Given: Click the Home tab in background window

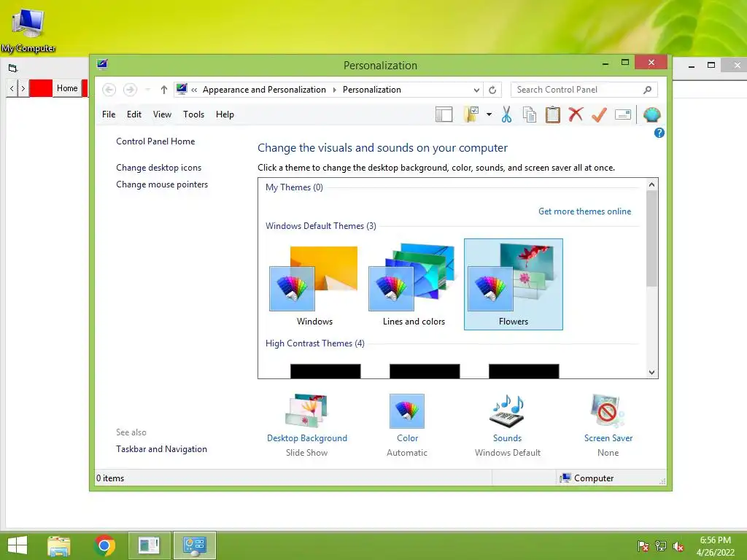Looking at the screenshot, I should [x=67, y=88].
